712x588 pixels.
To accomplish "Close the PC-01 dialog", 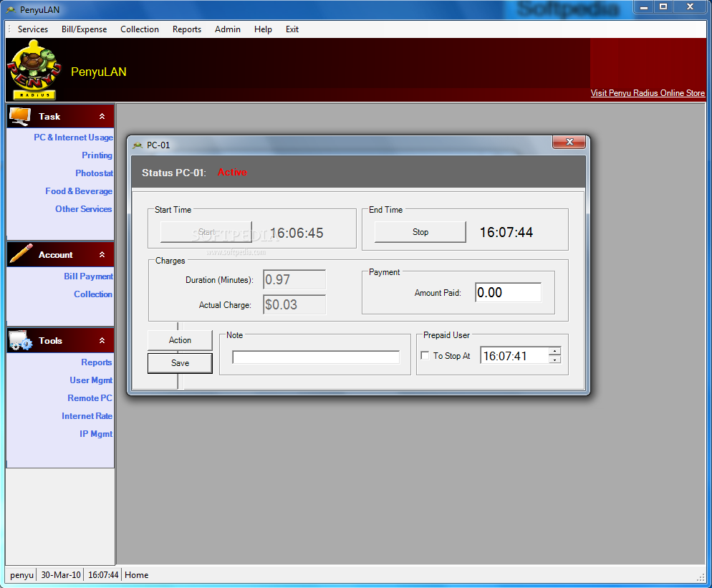I will point(569,142).
